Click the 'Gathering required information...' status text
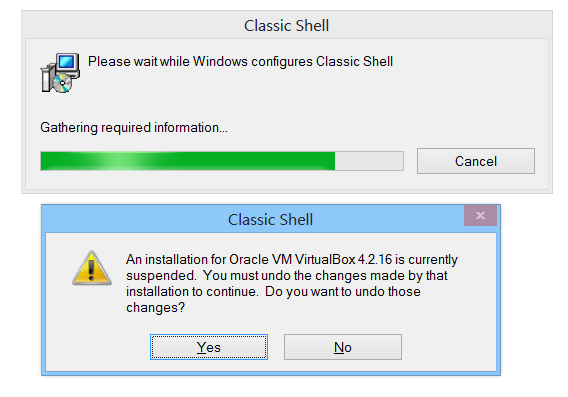The height and width of the screenshot is (397, 568). coord(134,128)
